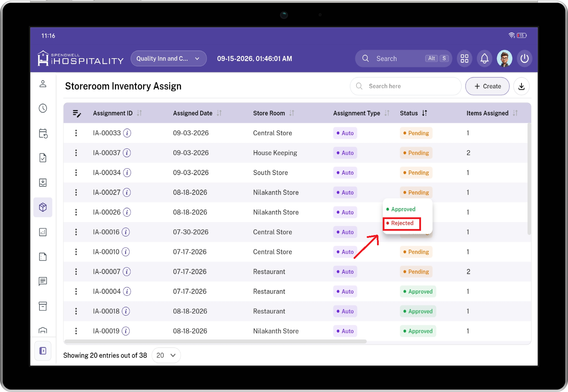568x392 pixels.
Task: Open the sidebar document check icon
Action: [x=43, y=158]
